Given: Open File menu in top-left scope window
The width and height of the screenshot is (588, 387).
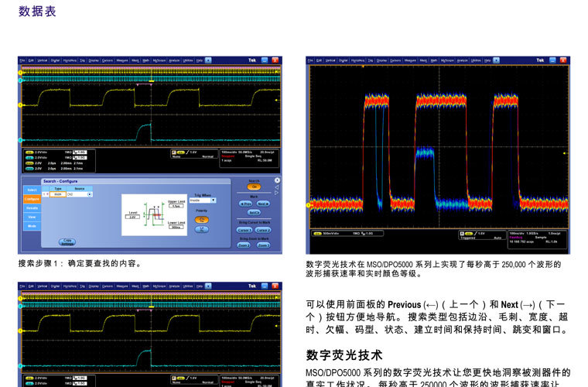Looking at the screenshot, I should pyautogui.click(x=22, y=60).
